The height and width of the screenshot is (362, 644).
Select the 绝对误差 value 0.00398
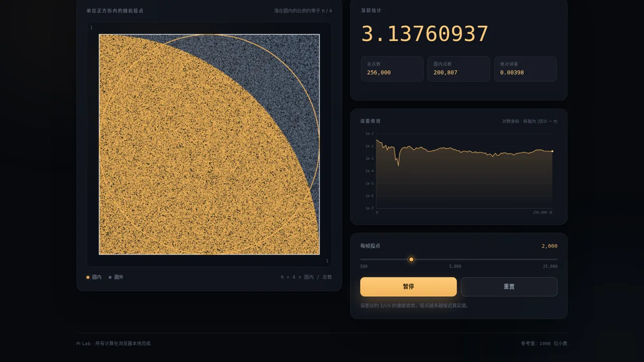[x=512, y=72]
